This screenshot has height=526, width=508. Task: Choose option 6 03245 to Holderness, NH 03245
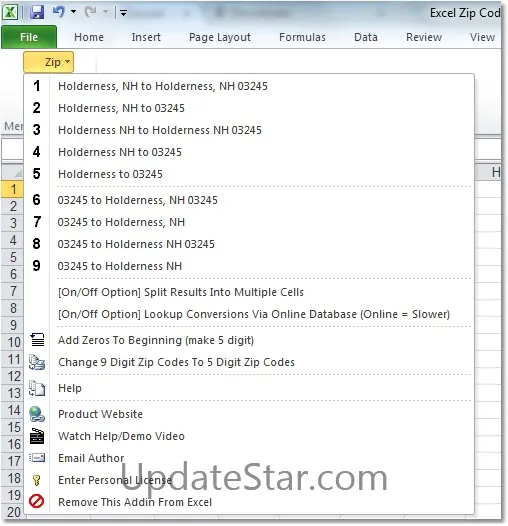249,200
